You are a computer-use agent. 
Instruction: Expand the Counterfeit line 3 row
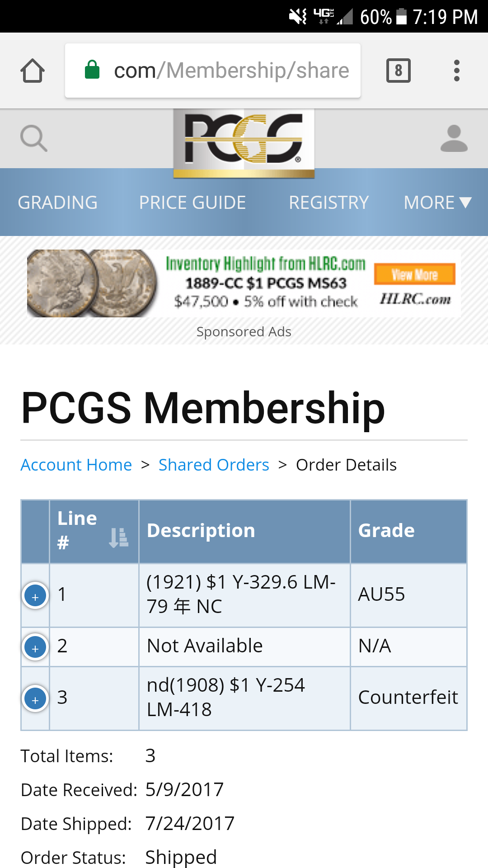35,699
